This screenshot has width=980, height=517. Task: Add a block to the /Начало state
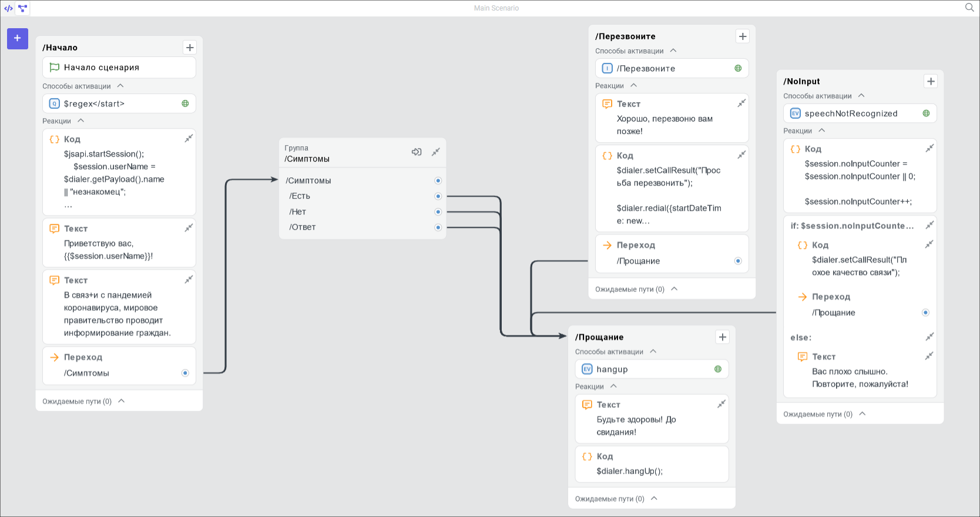[x=190, y=48]
